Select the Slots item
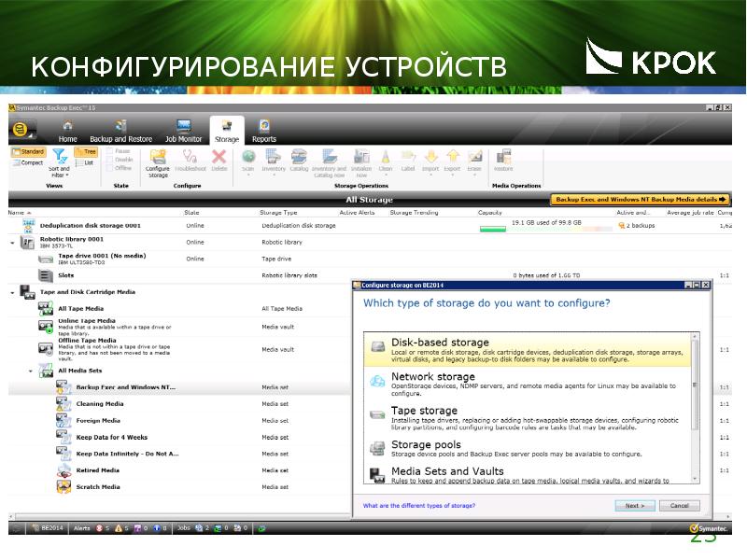This screenshot has width=747, height=560. pos(66,275)
